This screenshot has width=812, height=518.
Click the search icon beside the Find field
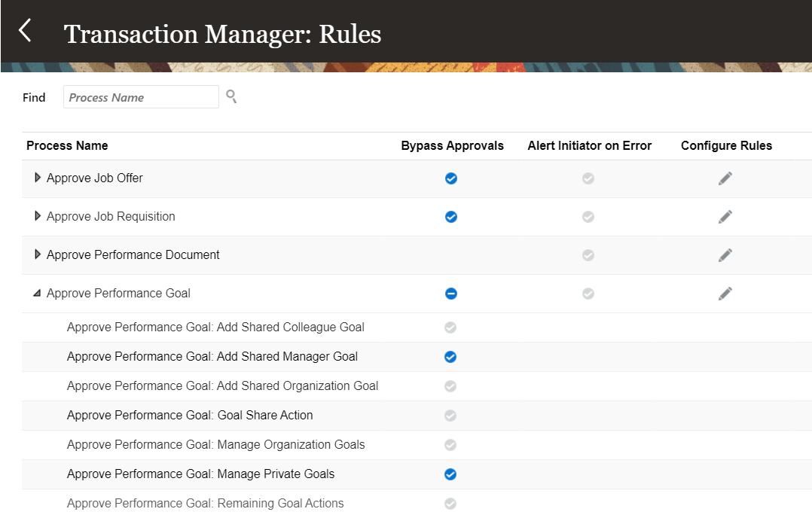(231, 96)
